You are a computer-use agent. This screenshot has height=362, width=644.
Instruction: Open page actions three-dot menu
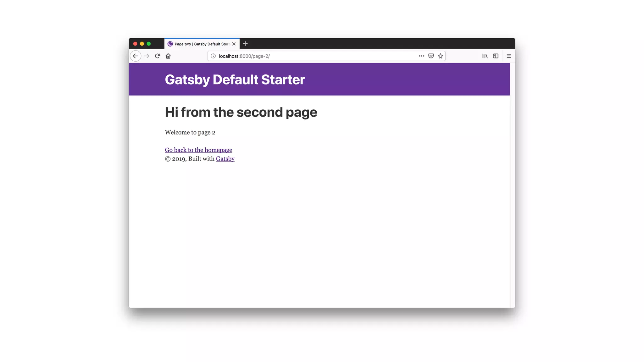click(x=421, y=56)
